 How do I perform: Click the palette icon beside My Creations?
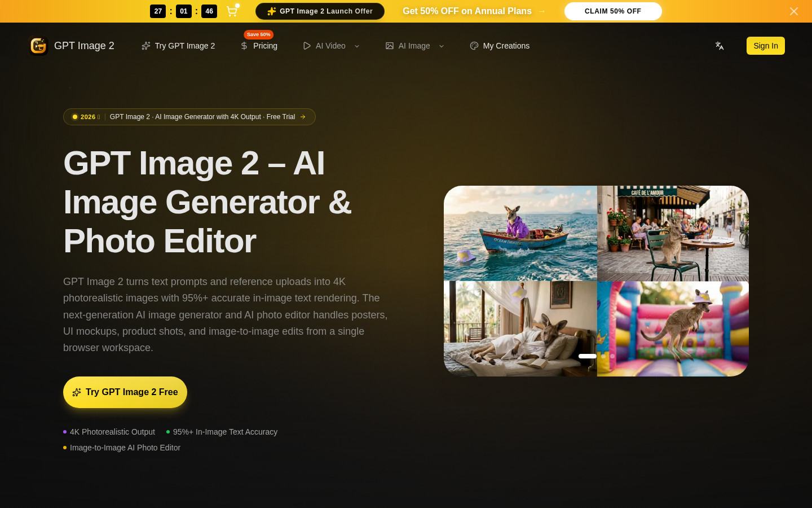pos(474,46)
